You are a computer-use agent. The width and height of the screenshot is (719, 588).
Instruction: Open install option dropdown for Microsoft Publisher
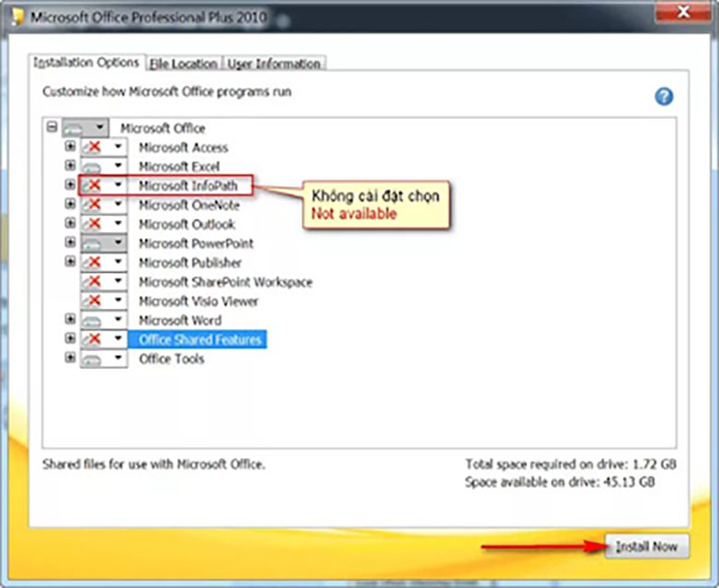click(x=118, y=263)
